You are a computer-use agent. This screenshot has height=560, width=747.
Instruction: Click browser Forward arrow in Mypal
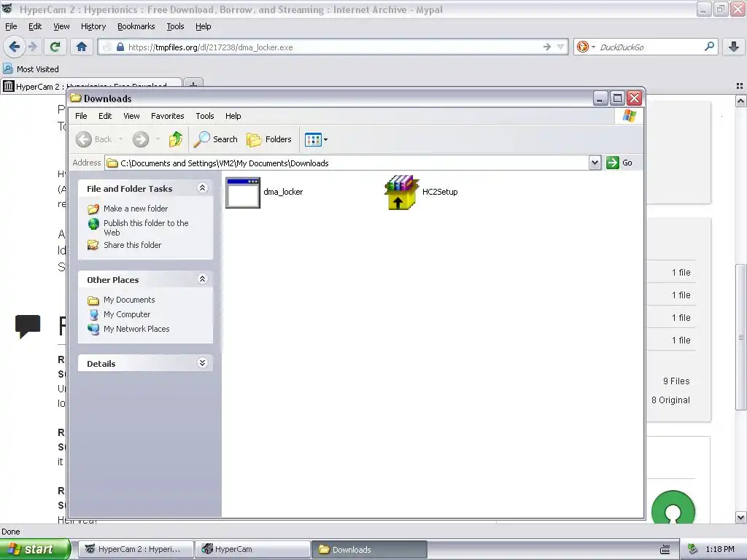tap(32, 47)
